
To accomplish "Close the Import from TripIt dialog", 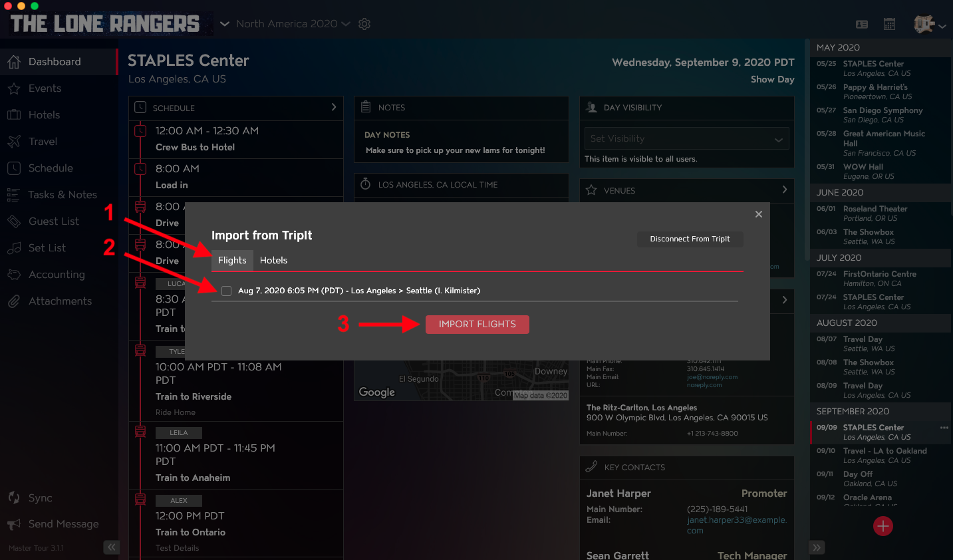I will (x=759, y=214).
